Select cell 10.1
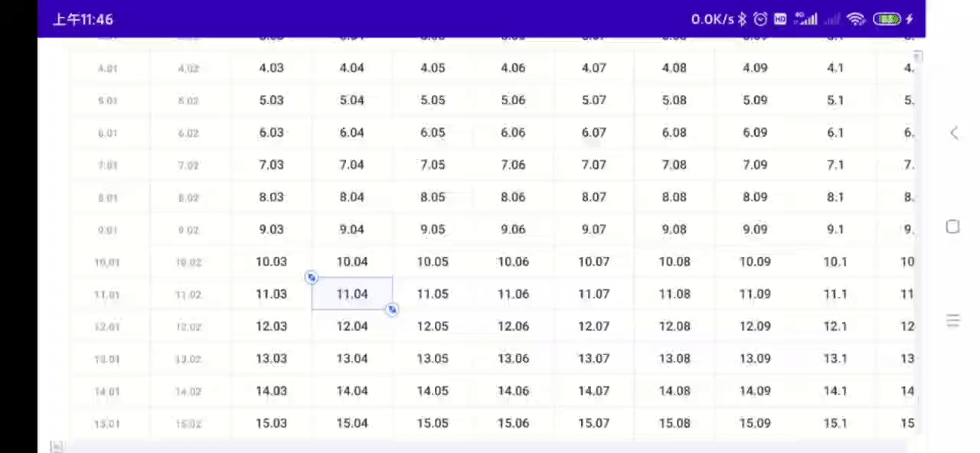980x453 pixels. 835,262
